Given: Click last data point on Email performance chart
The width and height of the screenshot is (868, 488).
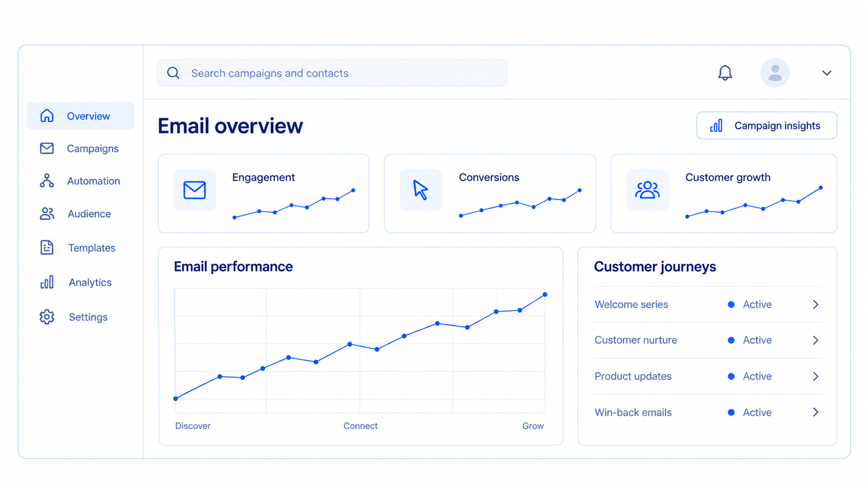Looking at the screenshot, I should click(545, 294).
